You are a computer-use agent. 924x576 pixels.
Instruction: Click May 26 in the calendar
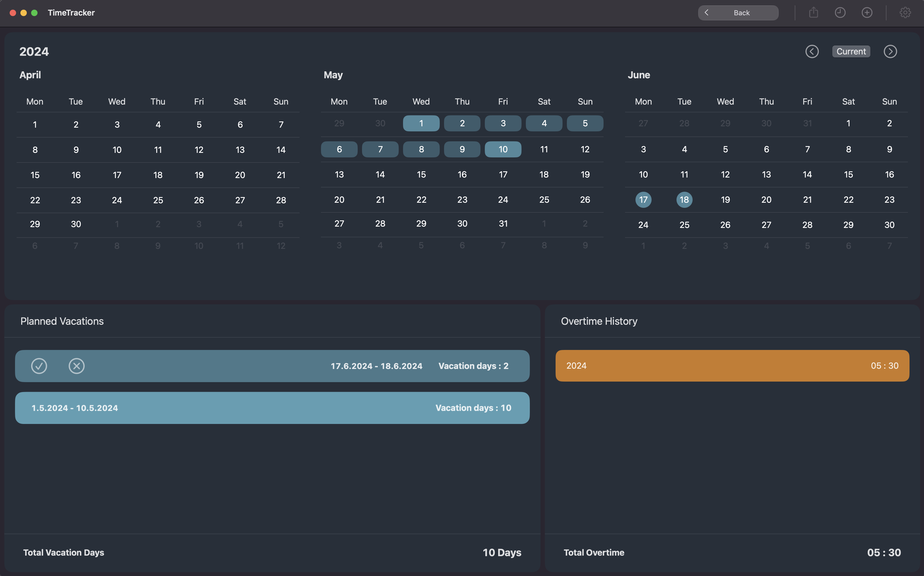pyautogui.click(x=585, y=200)
